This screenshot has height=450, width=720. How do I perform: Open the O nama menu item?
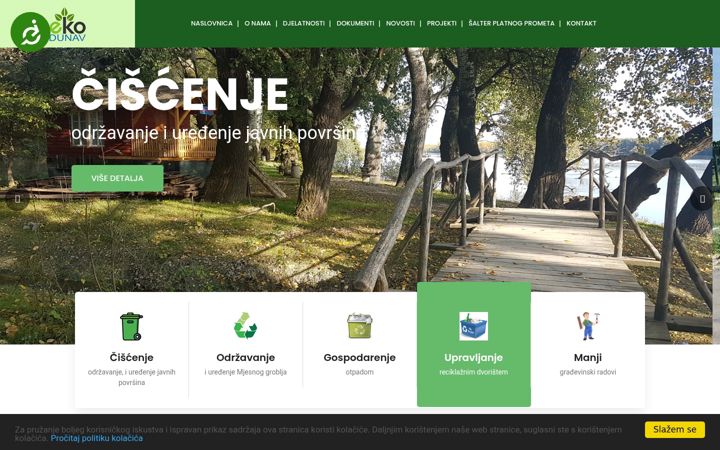[258, 23]
